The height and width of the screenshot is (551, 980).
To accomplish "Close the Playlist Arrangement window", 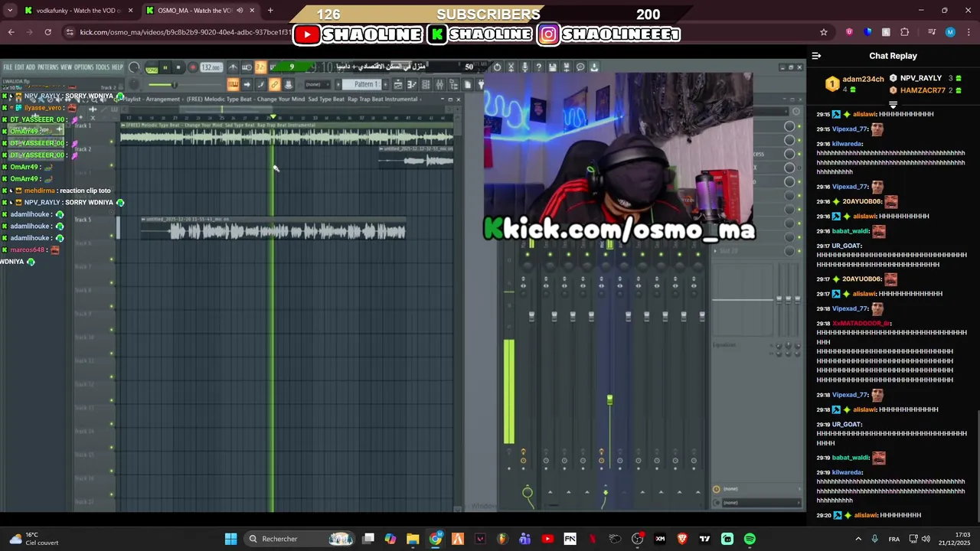I will 458,99.
